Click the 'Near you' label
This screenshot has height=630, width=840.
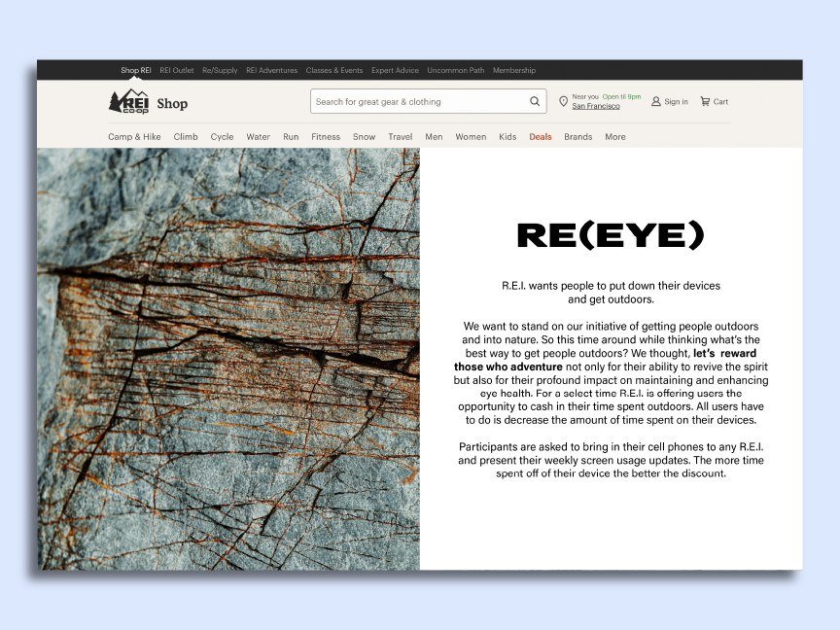point(585,97)
